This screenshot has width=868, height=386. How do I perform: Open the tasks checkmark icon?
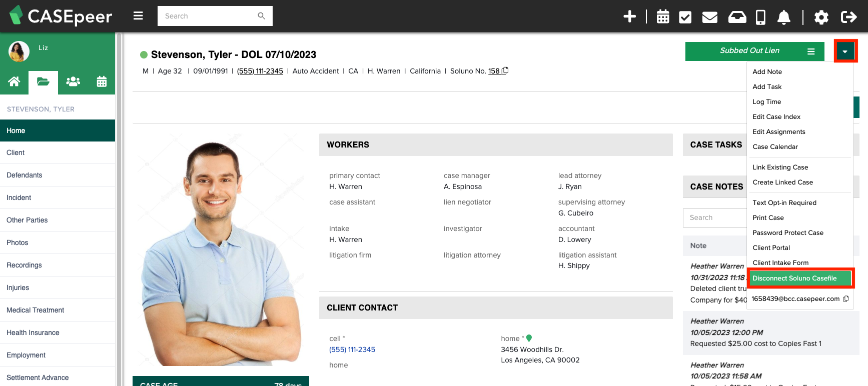click(x=685, y=17)
